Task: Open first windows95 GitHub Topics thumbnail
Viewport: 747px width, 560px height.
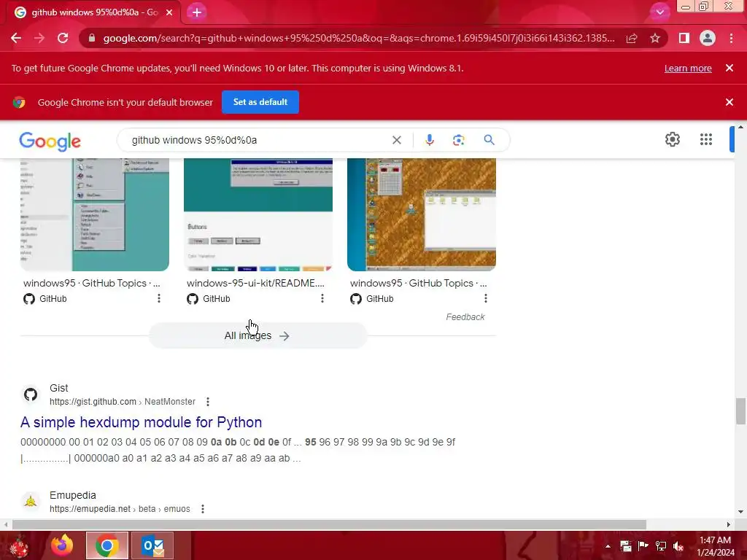Action: click(x=94, y=214)
